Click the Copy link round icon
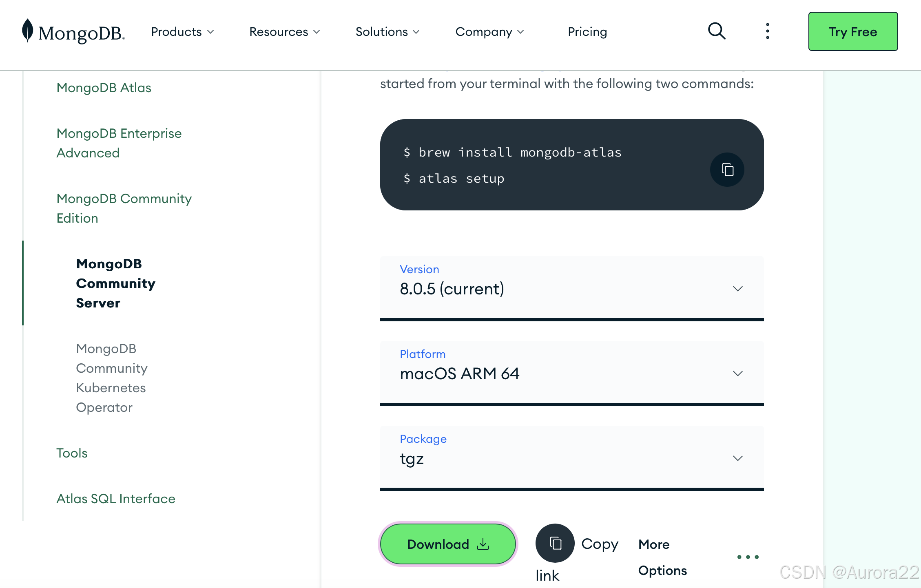Screen dimensions: 921x588 (555, 543)
